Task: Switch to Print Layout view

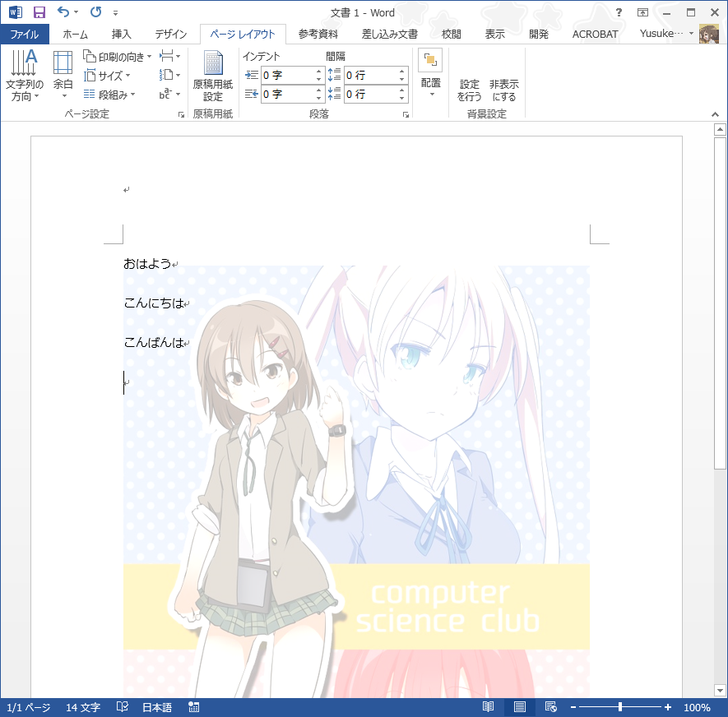Action: [520, 707]
